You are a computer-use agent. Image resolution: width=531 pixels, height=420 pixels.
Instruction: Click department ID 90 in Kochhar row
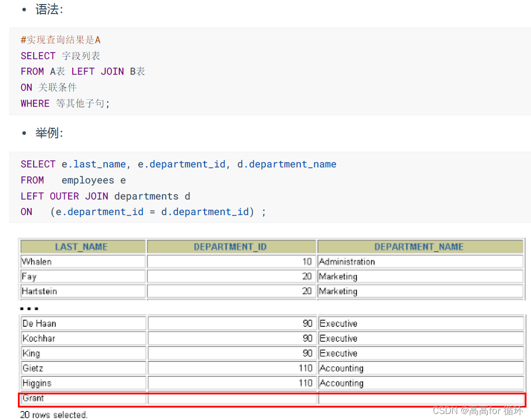click(232, 338)
